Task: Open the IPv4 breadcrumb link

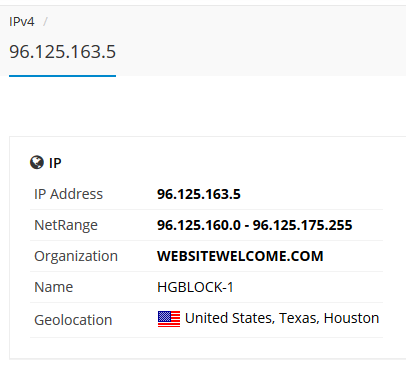Action: 22,22
